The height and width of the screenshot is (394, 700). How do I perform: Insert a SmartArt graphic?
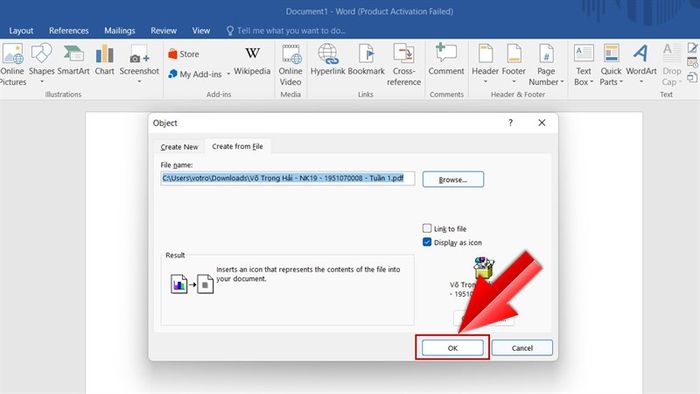(73, 60)
